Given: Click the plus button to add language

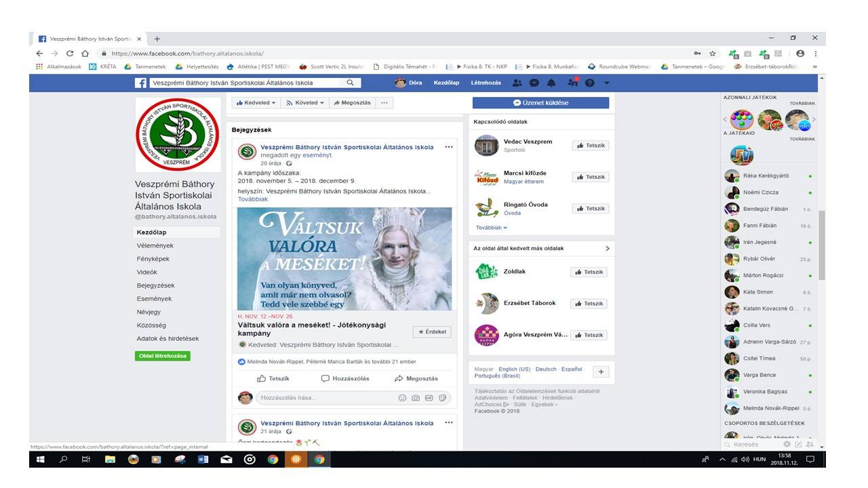Looking at the screenshot, I should pyautogui.click(x=601, y=371).
